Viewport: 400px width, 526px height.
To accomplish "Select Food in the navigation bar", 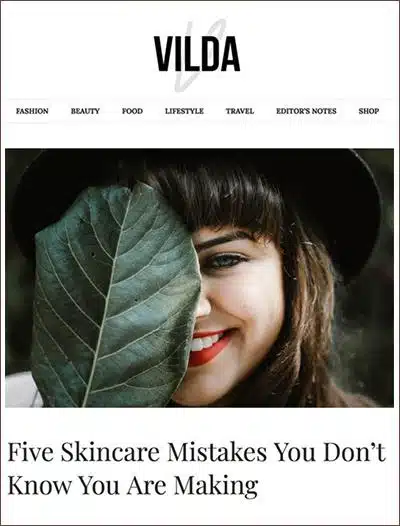I will (132, 111).
